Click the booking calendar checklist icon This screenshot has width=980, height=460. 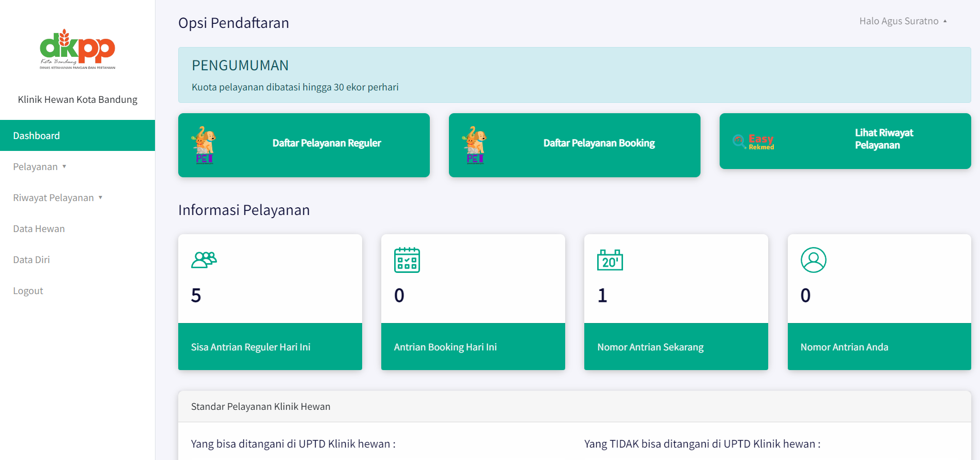pyautogui.click(x=407, y=259)
